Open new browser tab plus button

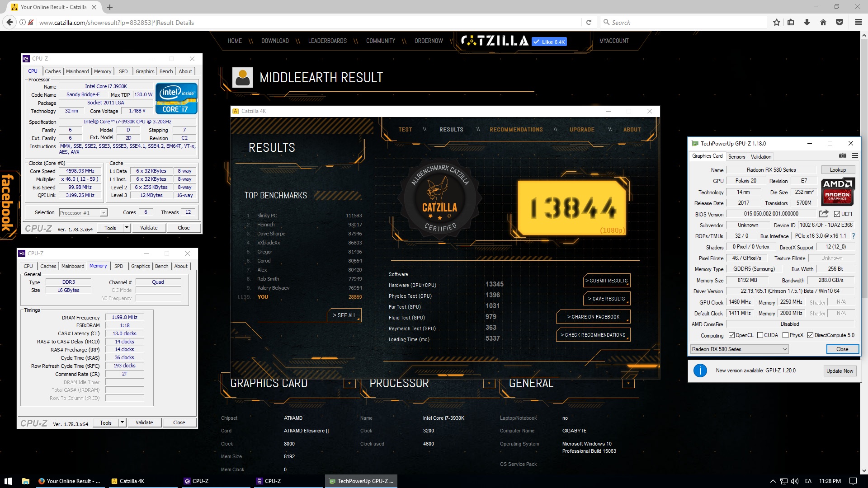pos(110,7)
